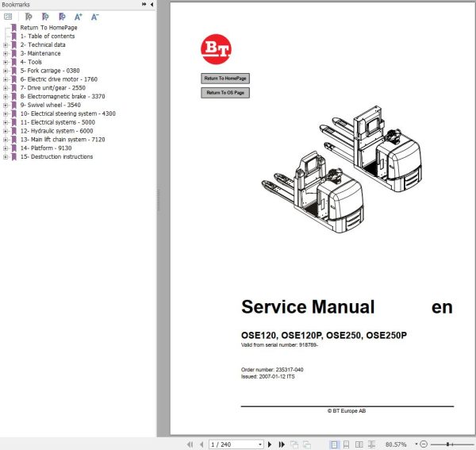
Task: Click the bookmark options menu icon
Action: 8,17
